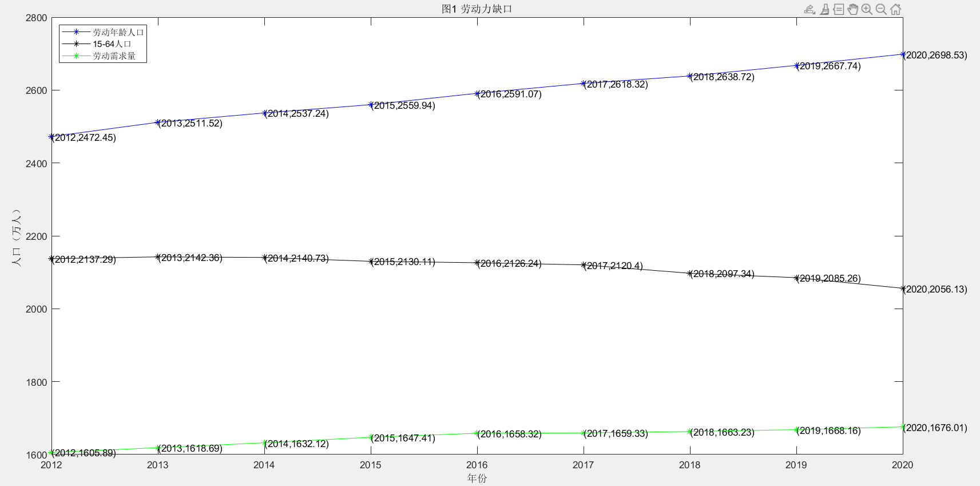Click the y-axis tick label 2000
This screenshot has height=486, width=980.
(37, 309)
